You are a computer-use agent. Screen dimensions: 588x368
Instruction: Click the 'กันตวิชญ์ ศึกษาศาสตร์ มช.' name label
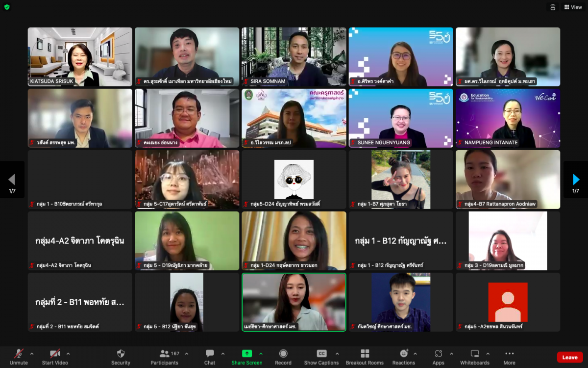click(x=381, y=326)
